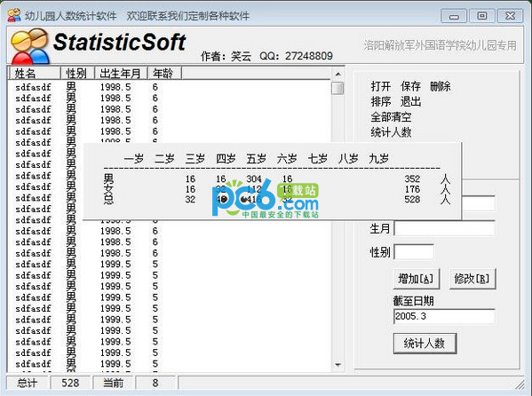Click the 出生年月 column header
Image resolution: width=532 pixels, height=396 pixels.
click(x=121, y=74)
